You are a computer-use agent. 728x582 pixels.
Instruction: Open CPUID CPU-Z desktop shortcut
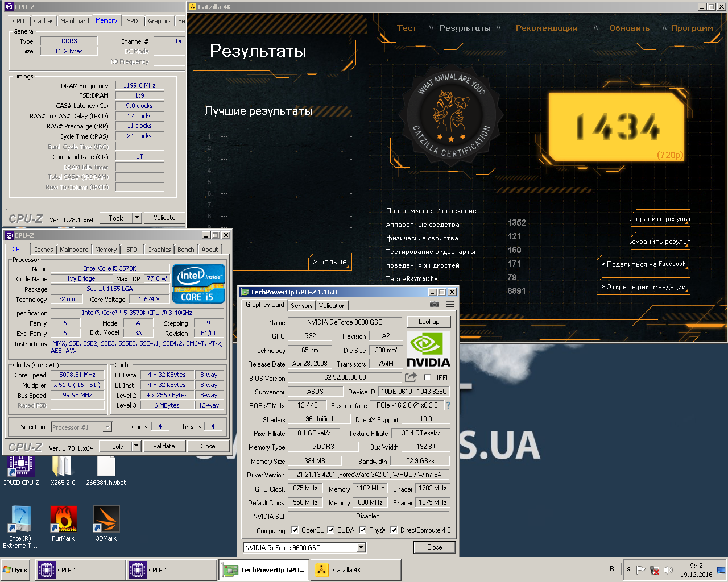[x=20, y=471]
